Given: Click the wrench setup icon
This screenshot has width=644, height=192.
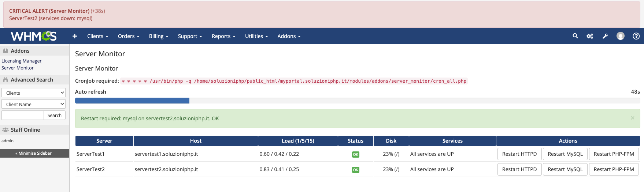Looking at the screenshot, I should 605,36.
